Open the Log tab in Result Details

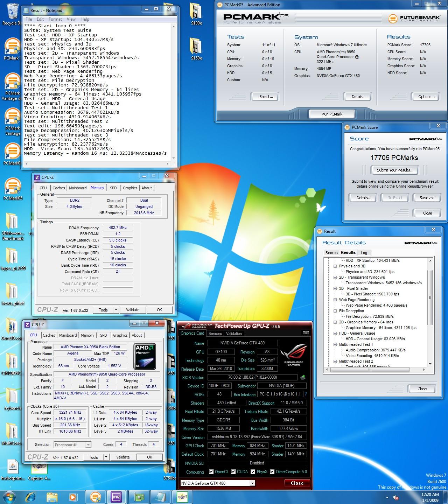click(x=364, y=253)
